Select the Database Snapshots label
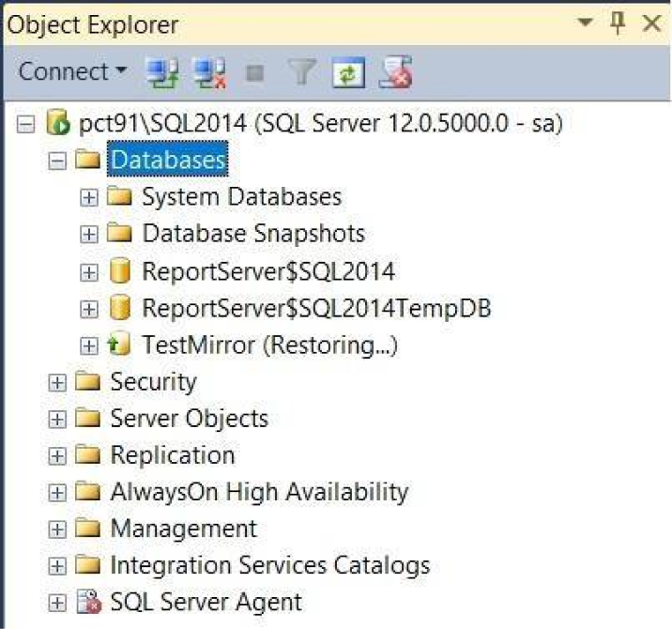The height and width of the screenshot is (629, 672). pyautogui.click(x=253, y=234)
